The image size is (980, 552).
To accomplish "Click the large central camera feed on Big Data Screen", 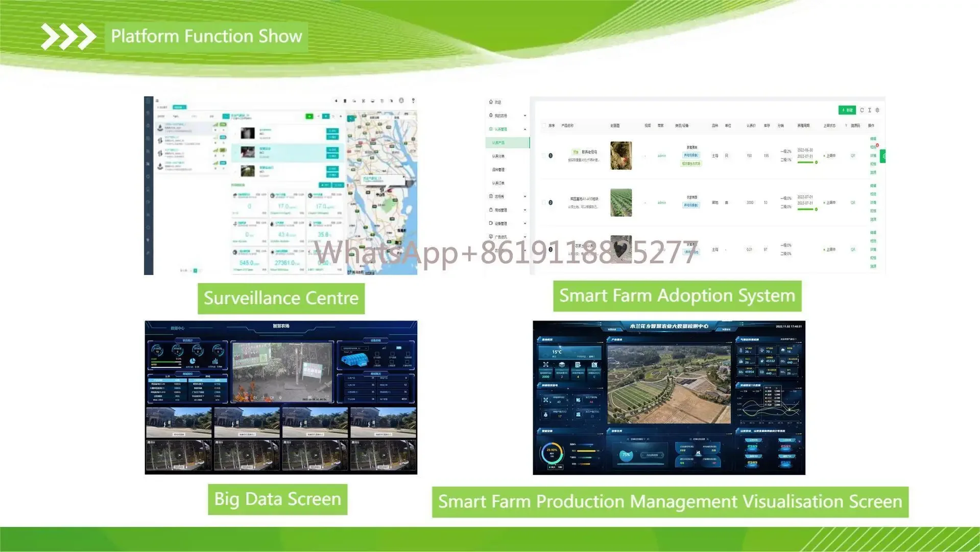I will [282, 372].
